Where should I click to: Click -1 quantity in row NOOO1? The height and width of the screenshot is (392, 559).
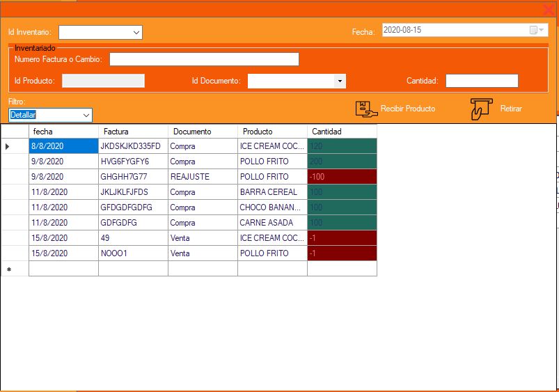point(342,253)
